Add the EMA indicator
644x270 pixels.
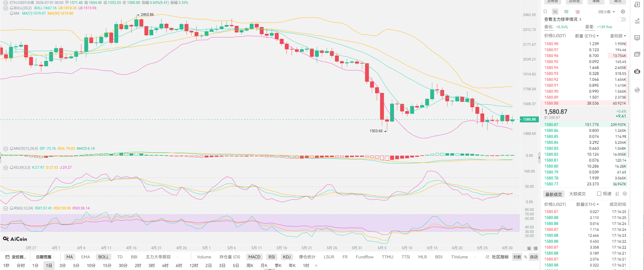85,257
